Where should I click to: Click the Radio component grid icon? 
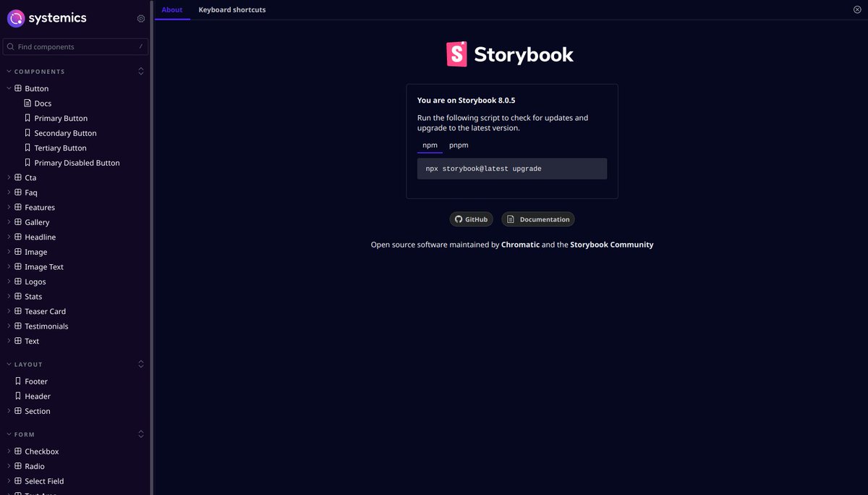[18, 466]
